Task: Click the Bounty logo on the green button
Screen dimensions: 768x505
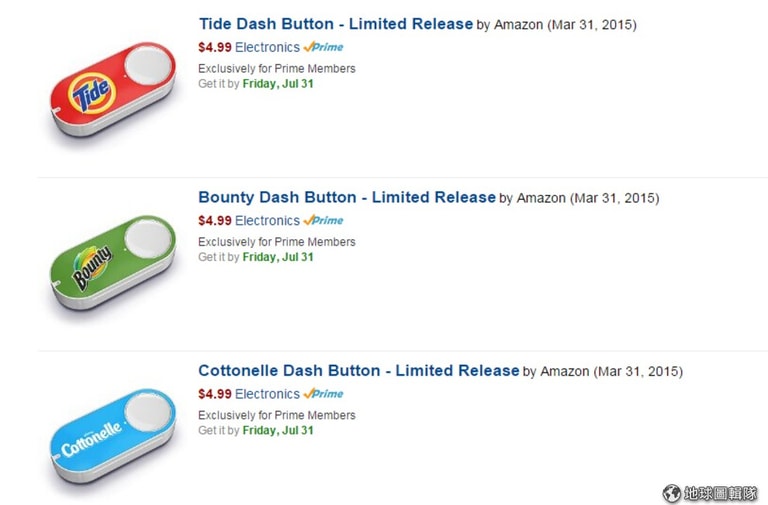Action: (92, 268)
